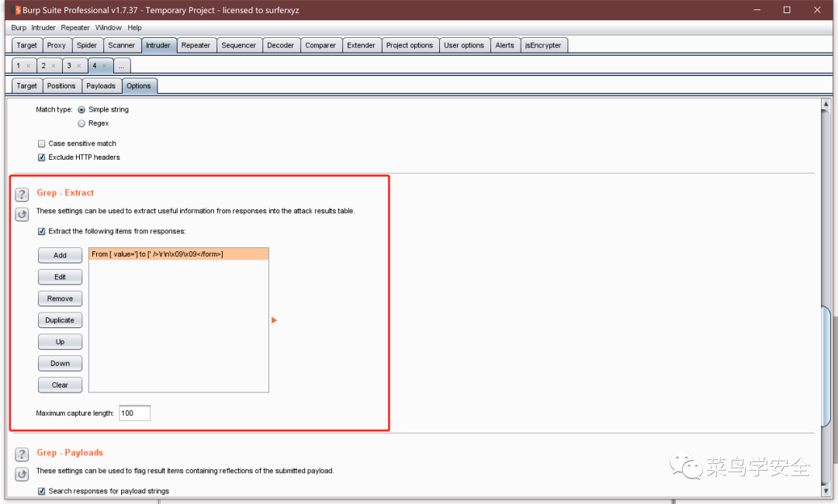Click Grep - Payloads reset defaults icon
This screenshot has height=504, width=838.
(22, 474)
